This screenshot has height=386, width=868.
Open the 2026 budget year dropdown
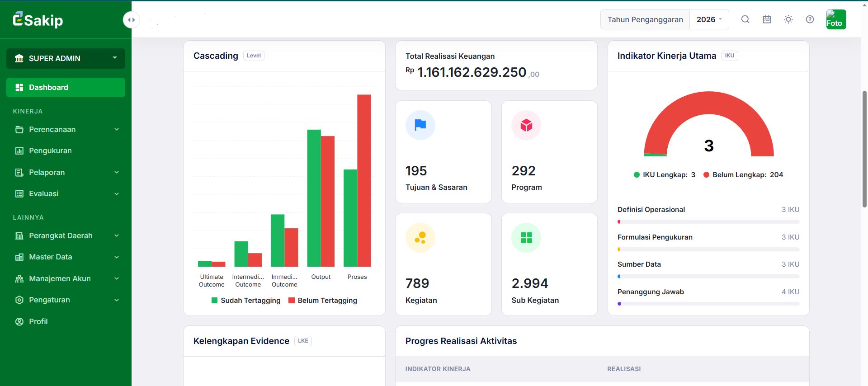[x=709, y=19]
